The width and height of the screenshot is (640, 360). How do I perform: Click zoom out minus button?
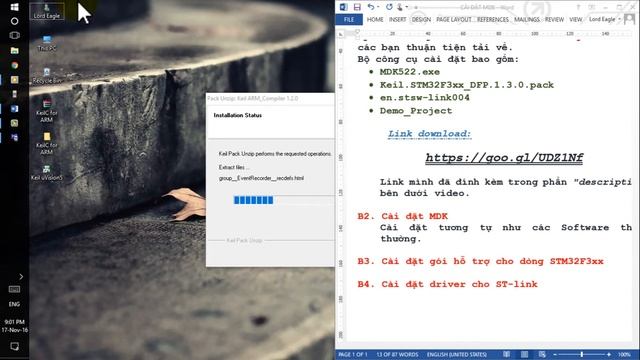point(555,354)
